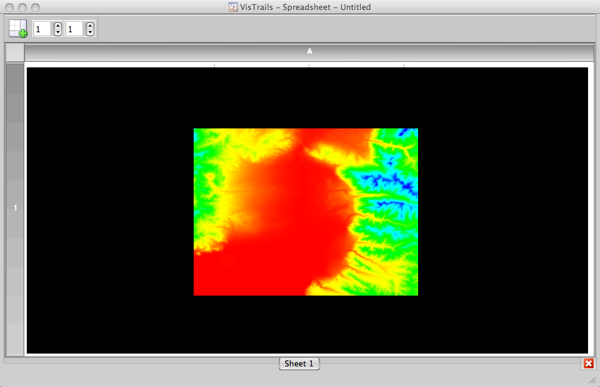
Task: Switch to the Sheet 1 tab
Action: click(x=299, y=364)
